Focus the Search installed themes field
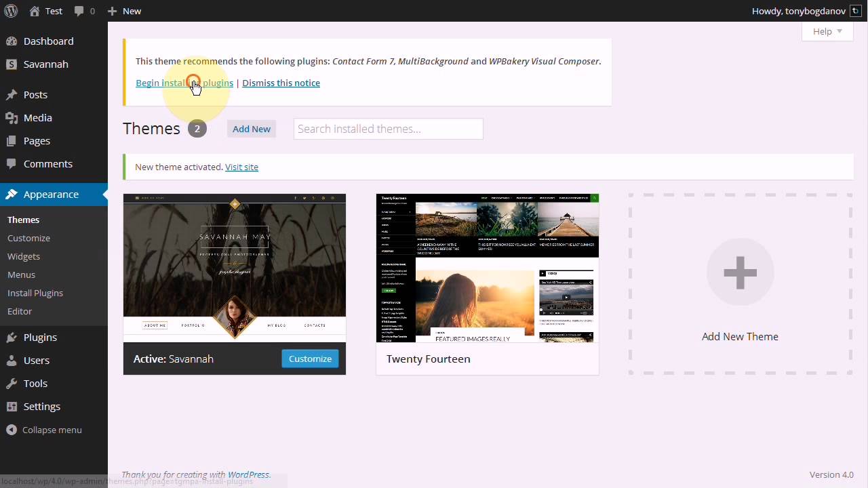 pos(389,129)
